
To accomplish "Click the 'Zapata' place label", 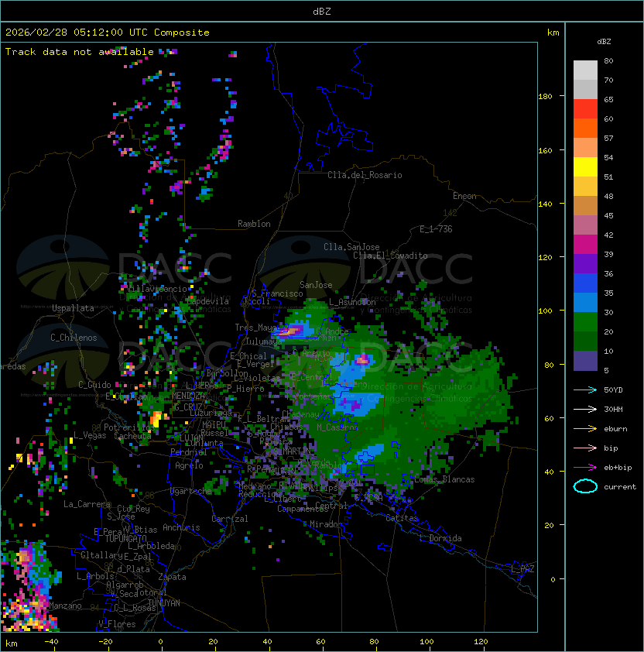I will pyautogui.click(x=172, y=577).
